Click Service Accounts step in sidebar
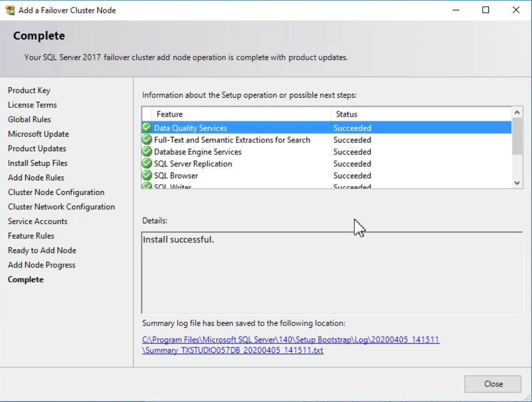Image resolution: width=532 pixels, height=402 pixels. (37, 222)
